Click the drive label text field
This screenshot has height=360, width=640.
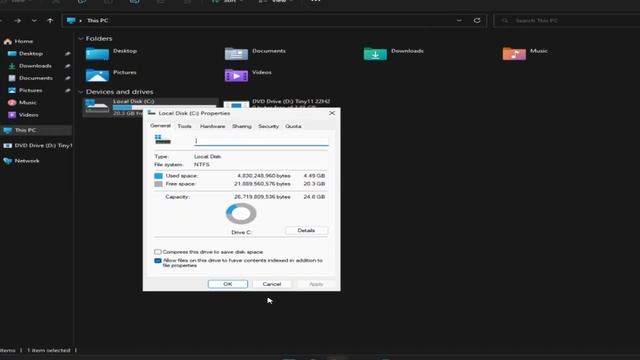[x=261, y=141]
